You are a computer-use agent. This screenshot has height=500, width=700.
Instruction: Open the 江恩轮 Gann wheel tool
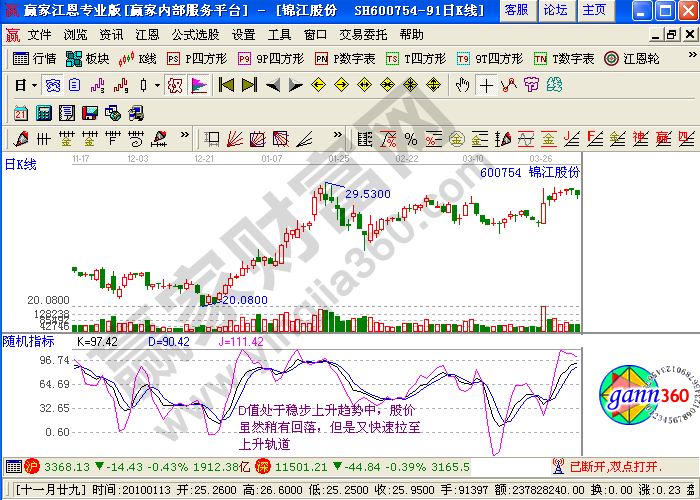coord(625,59)
